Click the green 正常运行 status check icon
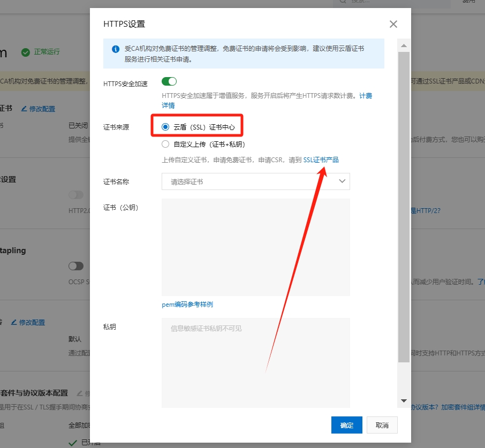This screenshot has width=485, height=448. (25, 52)
